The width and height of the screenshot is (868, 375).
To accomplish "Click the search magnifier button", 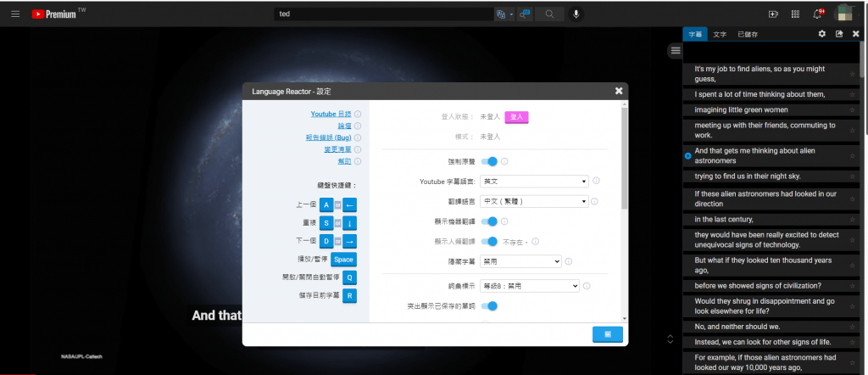I will point(549,14).
